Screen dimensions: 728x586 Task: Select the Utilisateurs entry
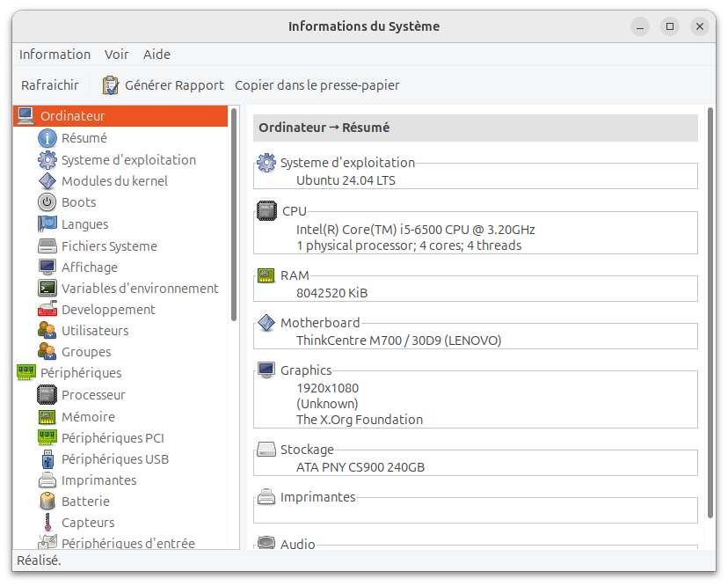(x=95, y=331)
